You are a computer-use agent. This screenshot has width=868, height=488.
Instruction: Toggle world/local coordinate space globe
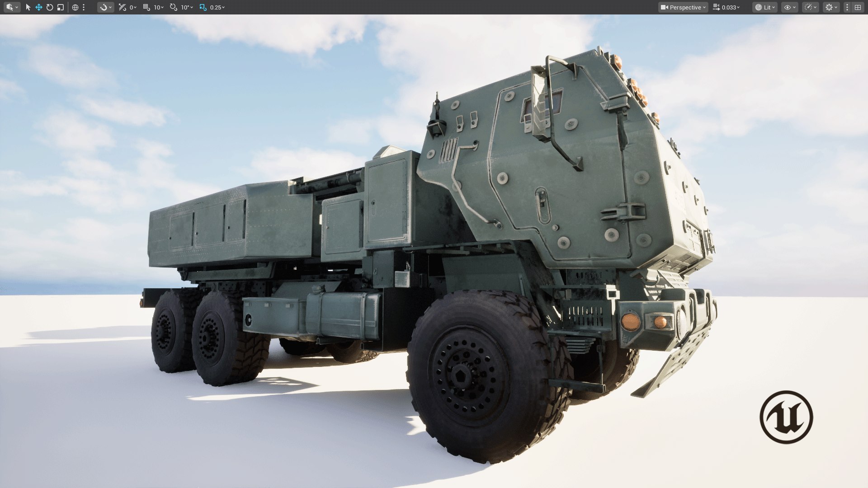pos(75,7)
